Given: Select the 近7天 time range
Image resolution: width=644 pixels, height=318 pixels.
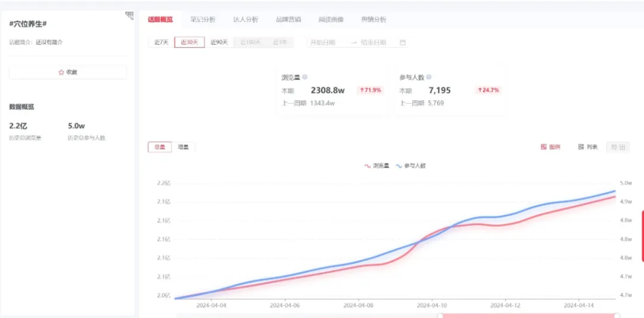Looking at the screenshot, I should [x=161, y=43].
